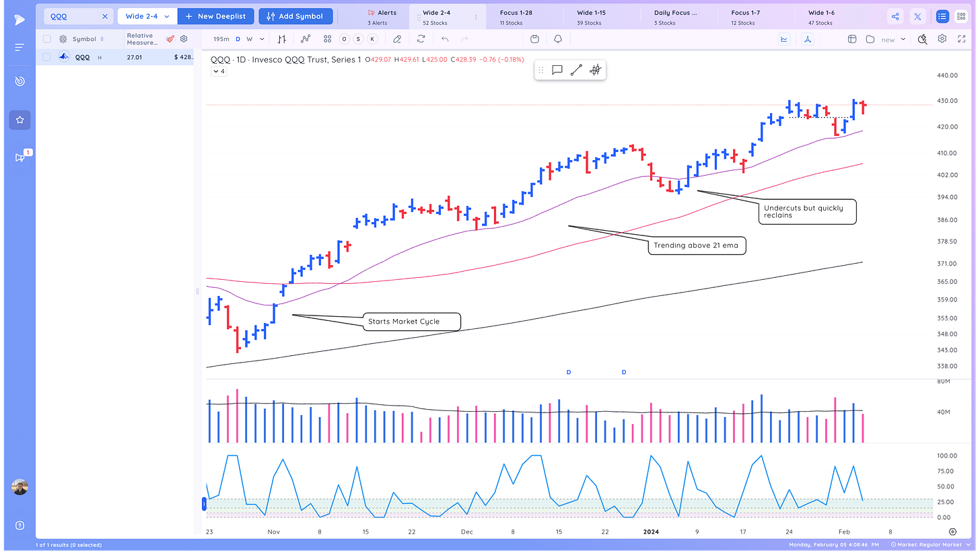Select the QQQ symbol row
This screenshot has height=551, width=980.
point(115,57)
